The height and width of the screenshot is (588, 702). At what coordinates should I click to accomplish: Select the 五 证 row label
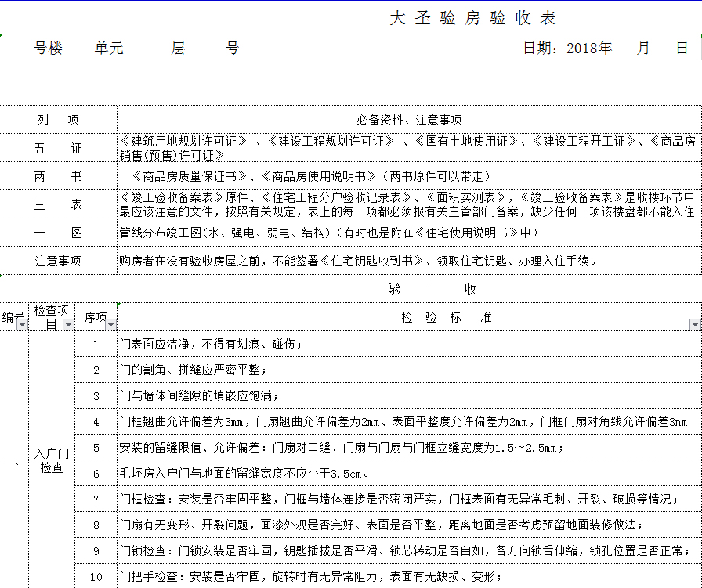[x=58, y=148]
